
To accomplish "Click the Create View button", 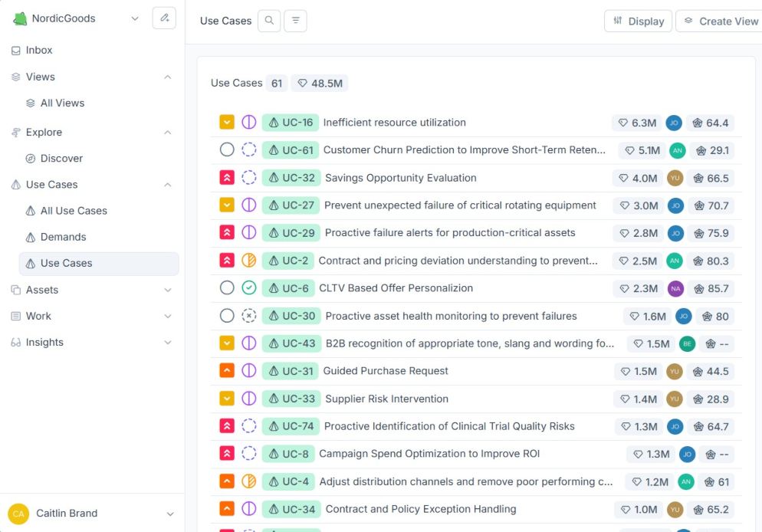I will click(720, 21).
